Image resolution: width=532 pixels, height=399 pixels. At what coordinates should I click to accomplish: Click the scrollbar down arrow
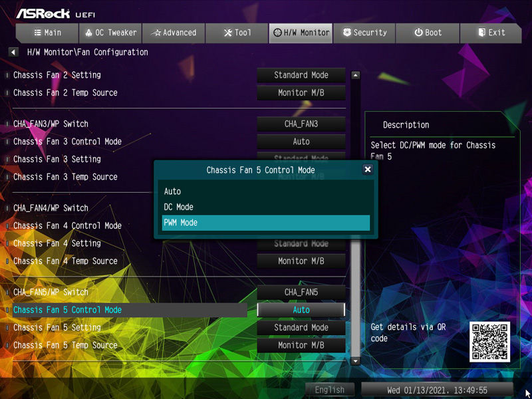[x=355, y=360]
